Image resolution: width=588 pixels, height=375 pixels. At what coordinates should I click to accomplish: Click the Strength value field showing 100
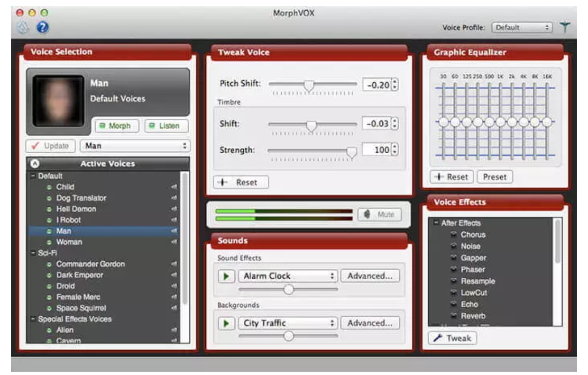click(x=377, y=150)
